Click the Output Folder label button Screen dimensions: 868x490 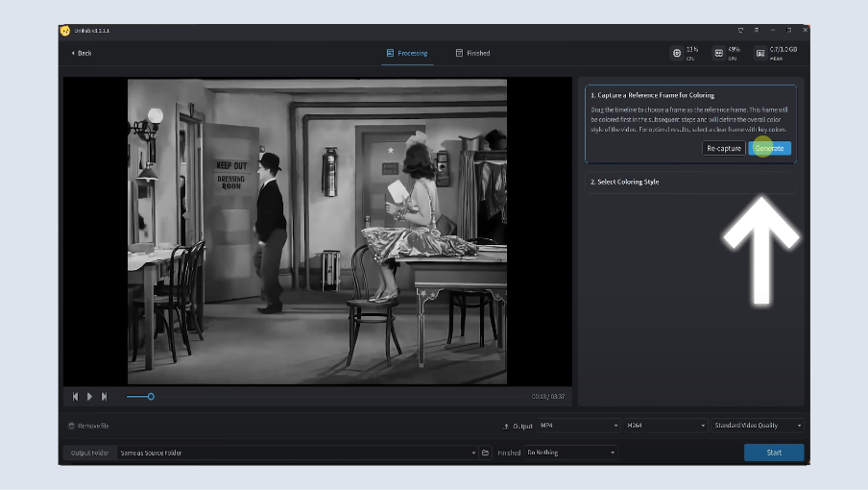[89, 453]
